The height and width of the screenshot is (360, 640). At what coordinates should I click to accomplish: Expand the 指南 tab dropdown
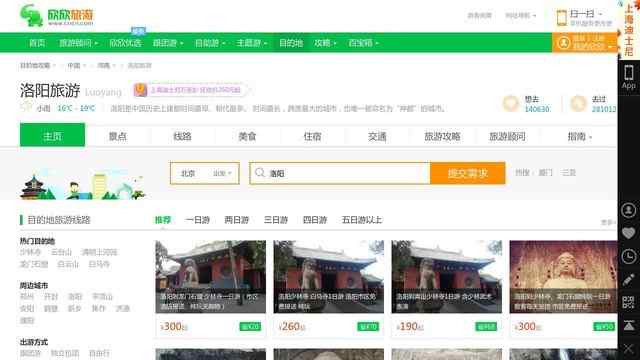(x=580, y=136)
